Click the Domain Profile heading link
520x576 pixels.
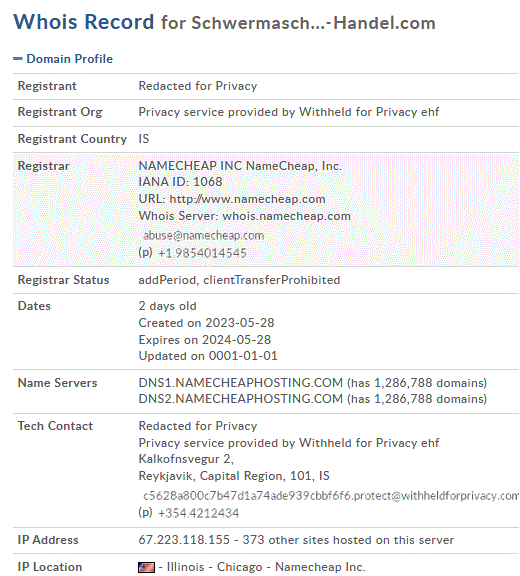point(69,59)
